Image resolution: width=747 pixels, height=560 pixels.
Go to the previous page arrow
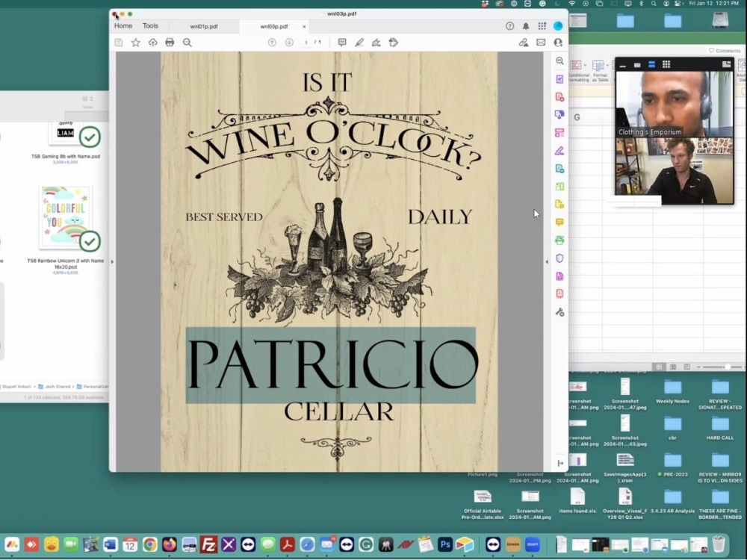[x=272, y=43]
